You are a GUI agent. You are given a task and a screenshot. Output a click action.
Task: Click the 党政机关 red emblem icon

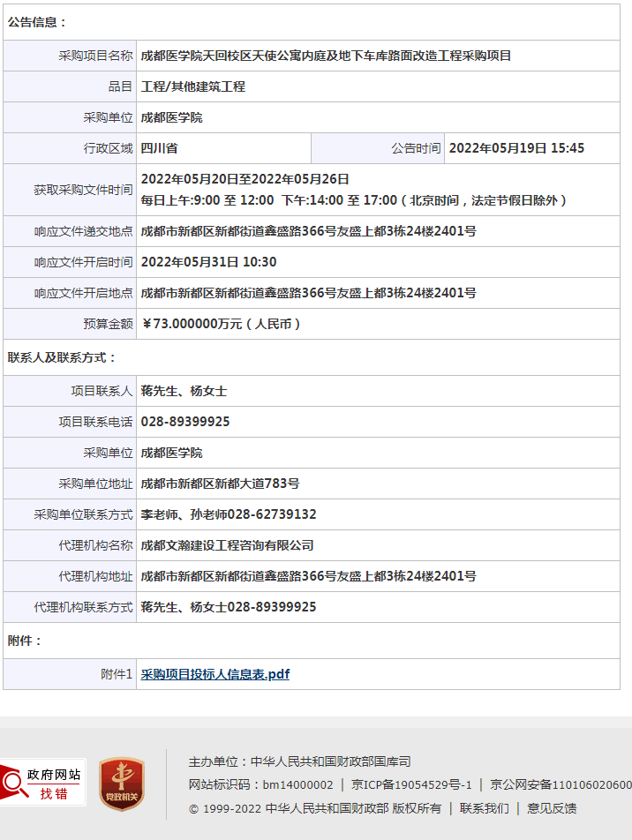(122, 784)
